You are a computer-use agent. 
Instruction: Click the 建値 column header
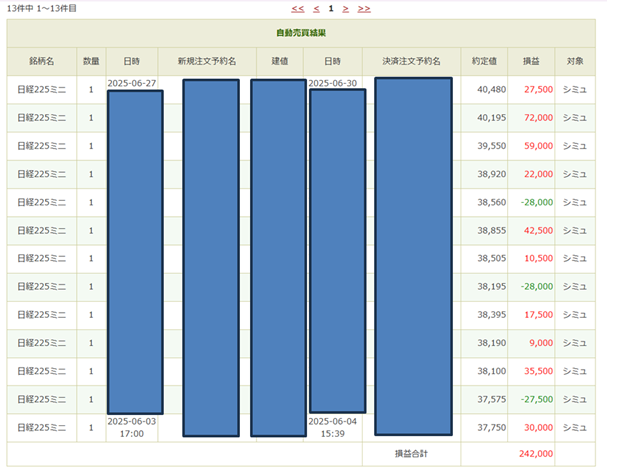tap(280, 61)
